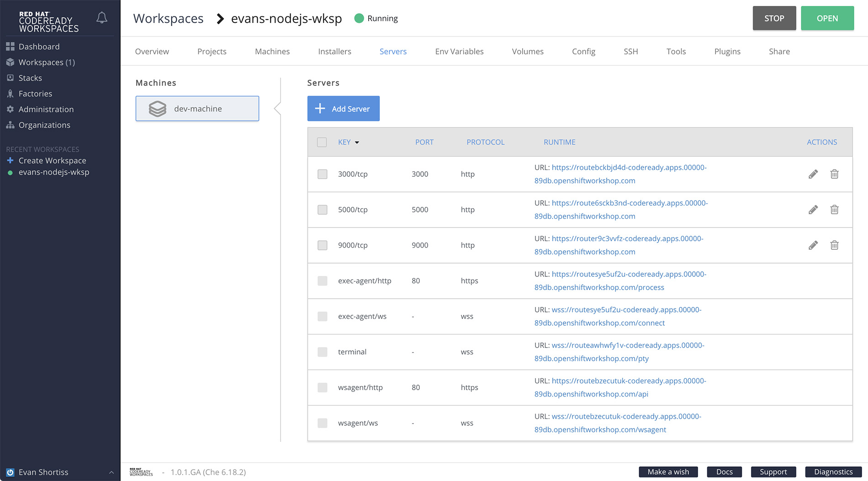Image resolution: width=868 pixels, height=481 pixels.
Task: Click the CodeReady Workspaces footer logo
Action: point(141,472)
